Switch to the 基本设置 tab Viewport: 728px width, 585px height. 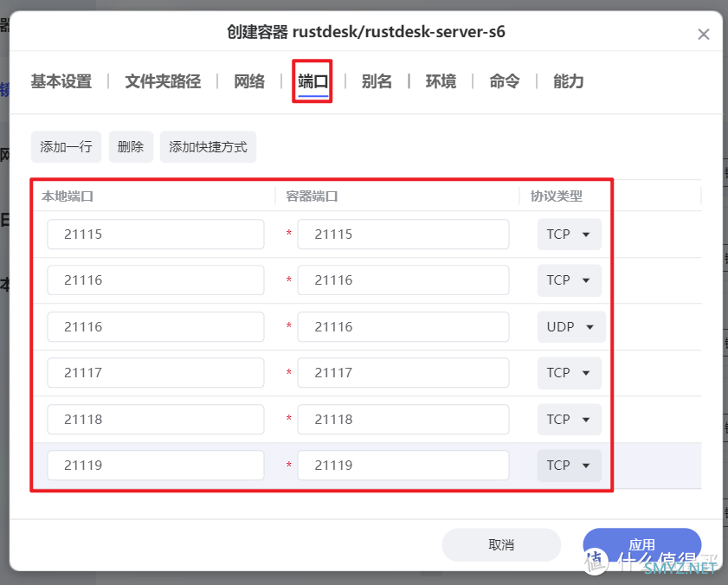pos(61,81)
